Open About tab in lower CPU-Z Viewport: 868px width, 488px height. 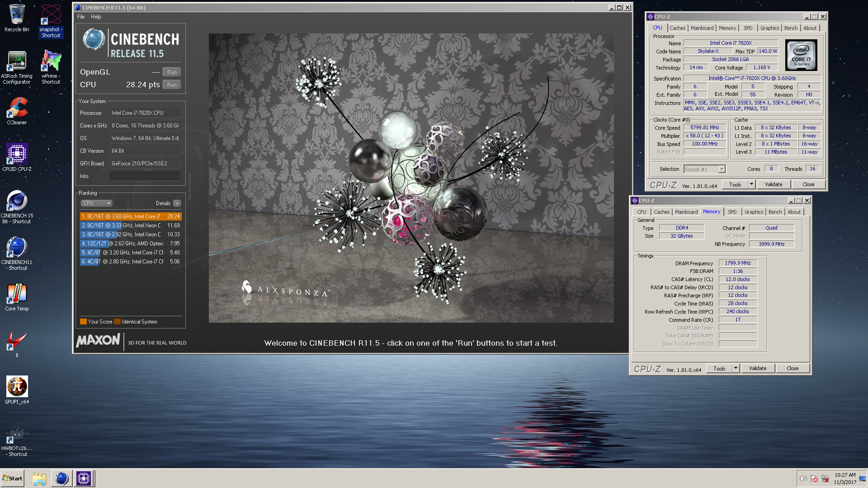[x=794, y=212]
